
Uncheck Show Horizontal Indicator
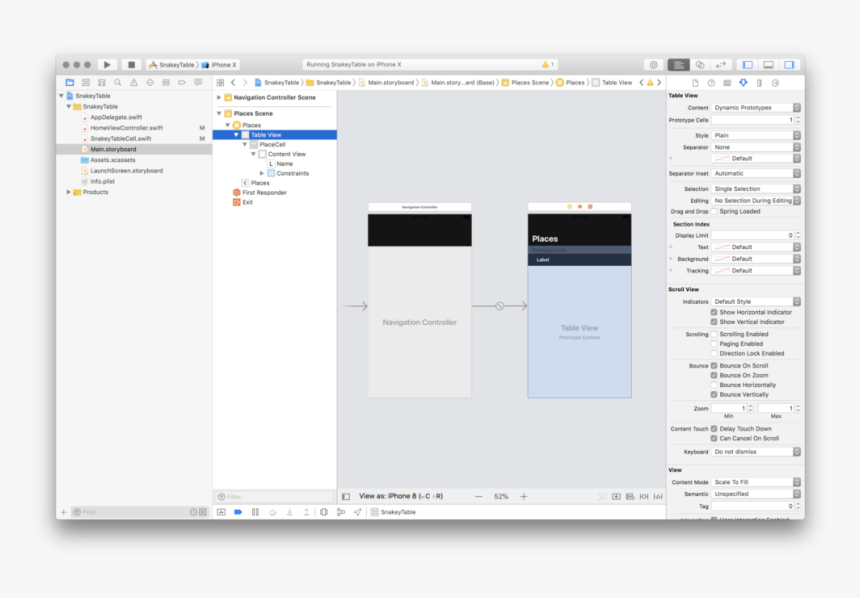coord(714,312)
